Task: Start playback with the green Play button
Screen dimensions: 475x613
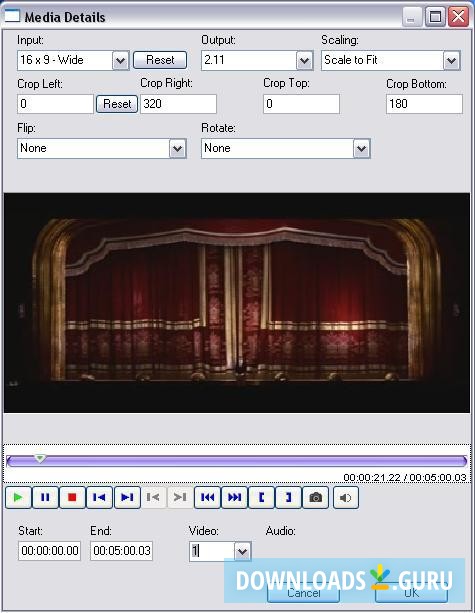Action: tap(18, 497)
